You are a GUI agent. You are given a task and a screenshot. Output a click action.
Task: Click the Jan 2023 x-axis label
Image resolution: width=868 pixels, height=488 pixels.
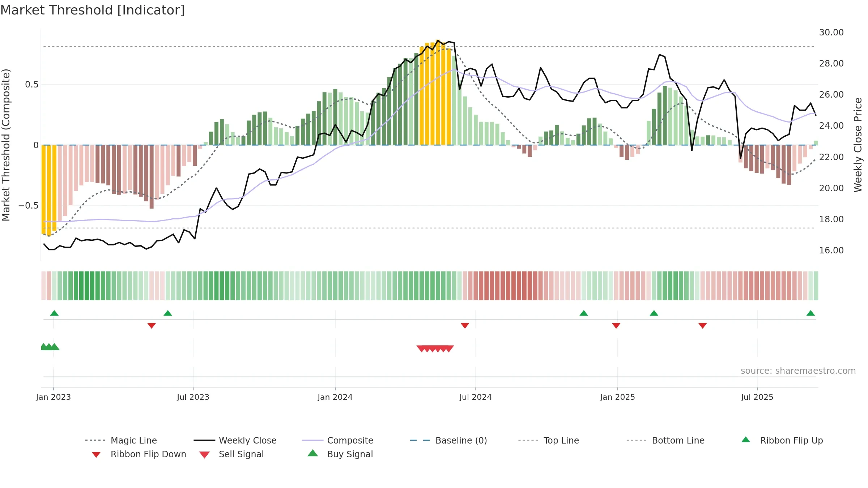click(54, 397)
